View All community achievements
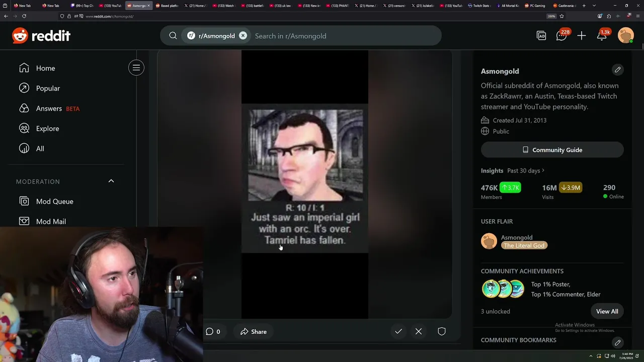Screen dimensions: 644x362 tap(607, 311)
